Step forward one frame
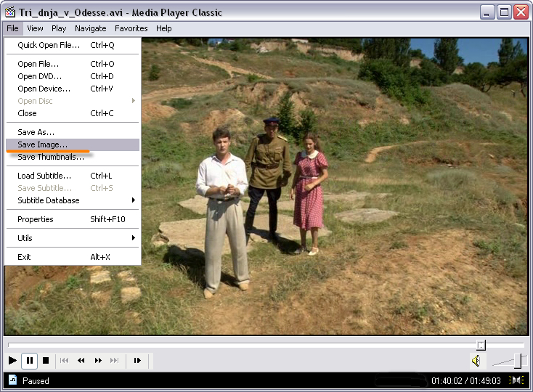This screenshot has width=533, height=392. pyautogui.click(x=137, y=360)
